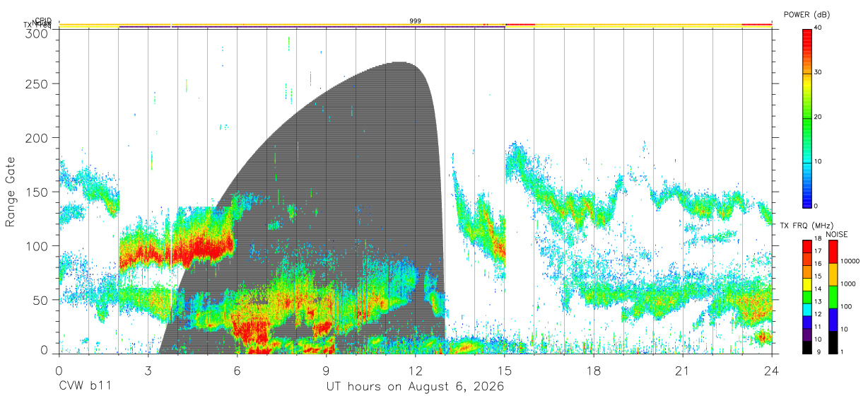Click the x-axis tick label "21"
The width and height of the screenshot is (868, 401).
coord(683,371)
